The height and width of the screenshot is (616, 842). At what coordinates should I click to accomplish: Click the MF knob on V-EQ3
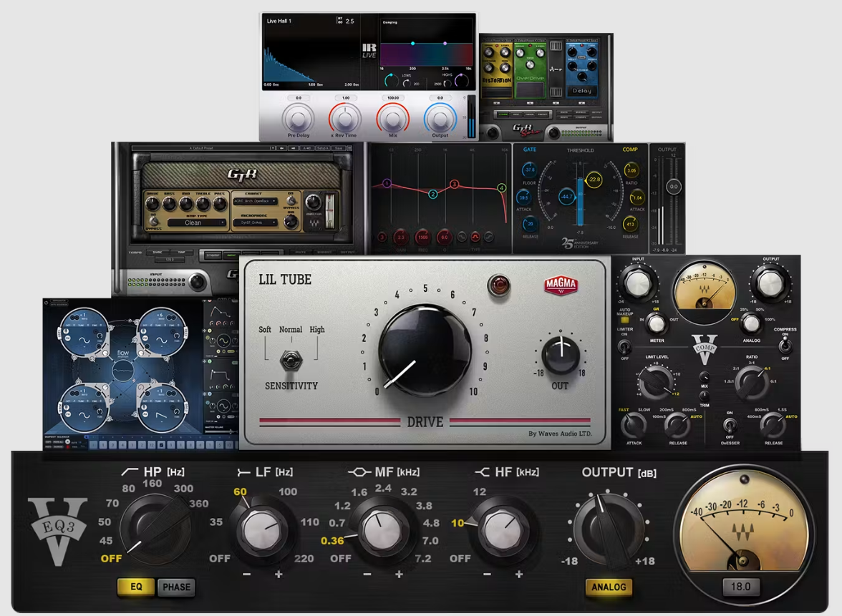pyautogui.click(x=382, y=530)
